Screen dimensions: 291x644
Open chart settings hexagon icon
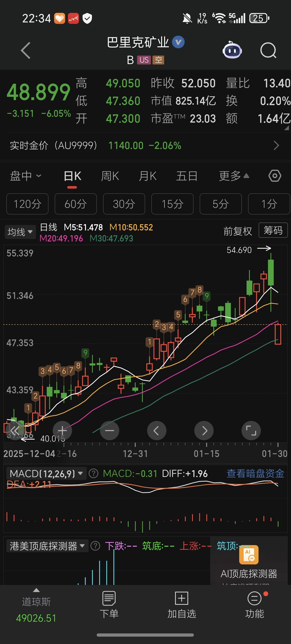(x=275, y=176)
